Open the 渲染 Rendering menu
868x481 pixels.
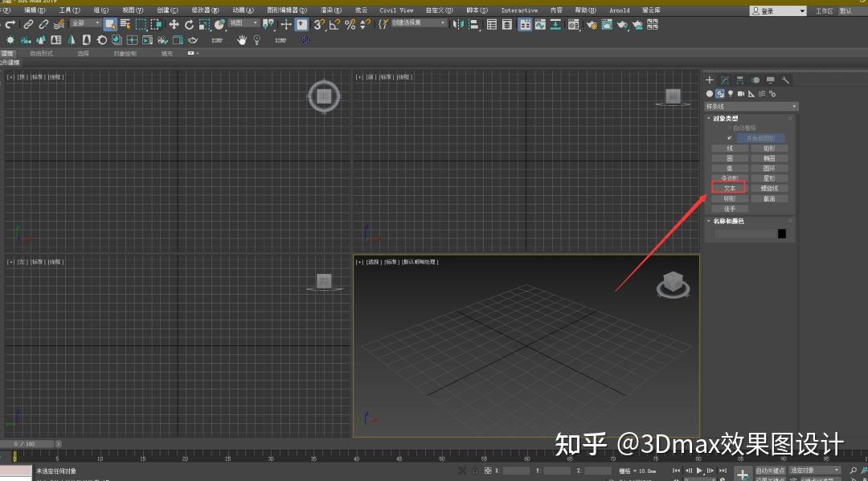pos(330,10)
